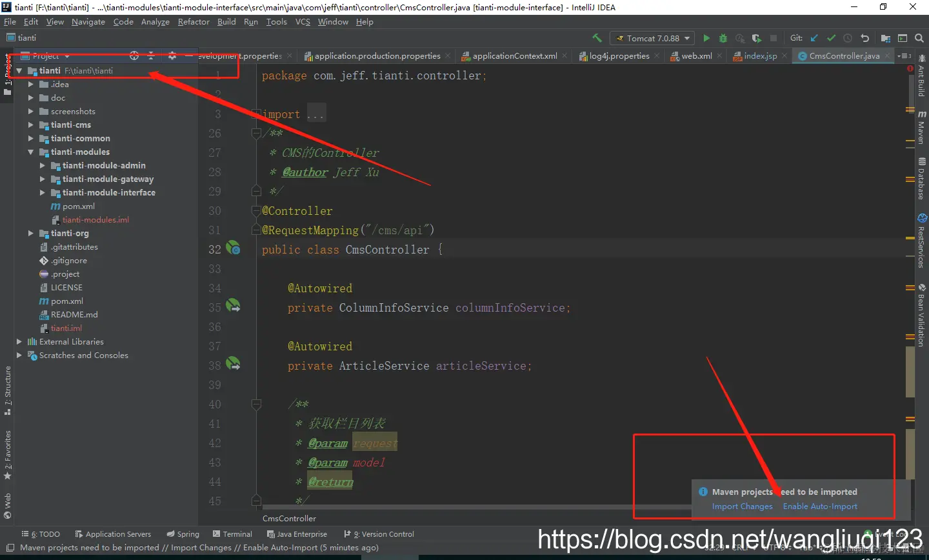Viewport: 929px width, 560px height.
Task: Open the TODO tool window
Action: (41, 534)
